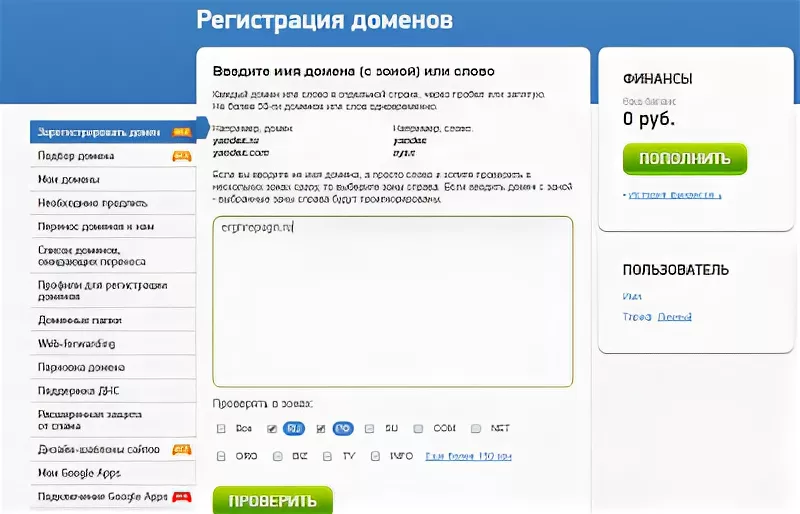
Task: Open Профили для регистрации доменов
Action: (113, 290)
